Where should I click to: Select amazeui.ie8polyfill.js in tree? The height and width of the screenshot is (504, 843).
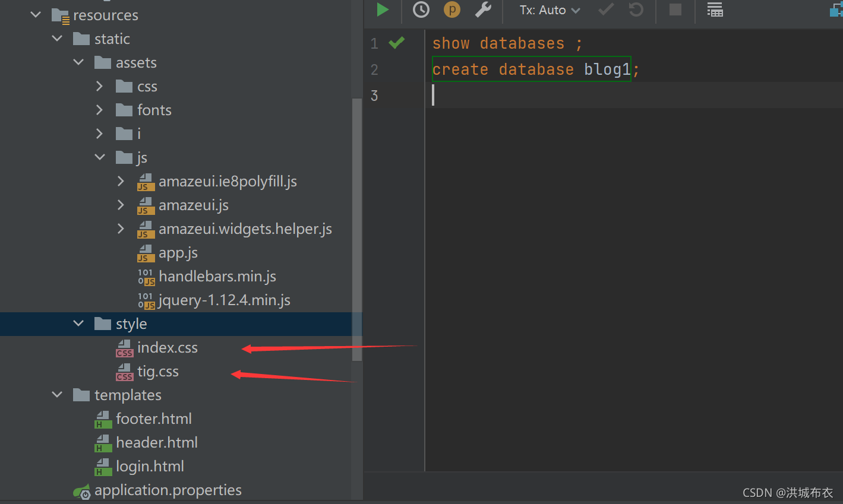pyautogui.click(x=228, y=181)
